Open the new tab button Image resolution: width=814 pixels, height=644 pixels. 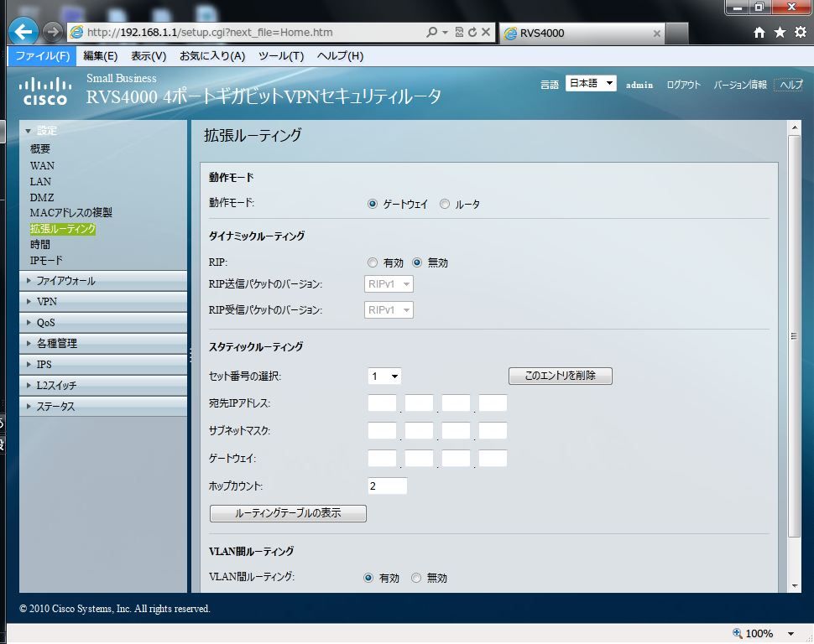click(x=677, y=34)
